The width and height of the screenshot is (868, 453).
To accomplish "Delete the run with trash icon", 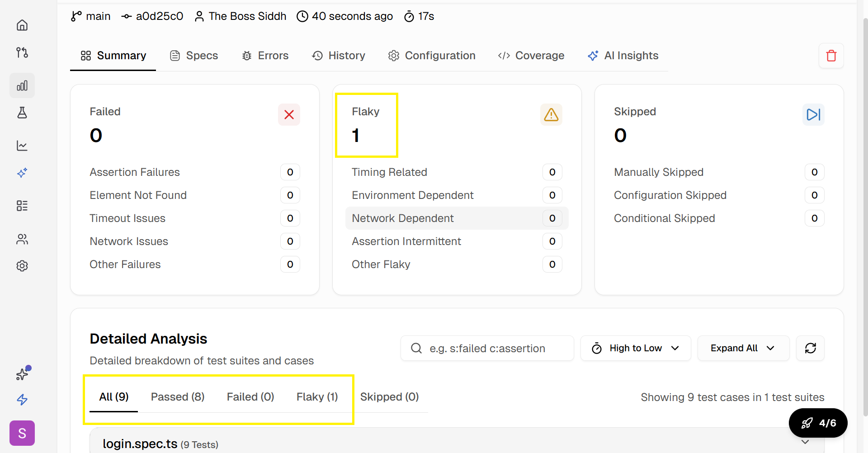I will [831, 56].
